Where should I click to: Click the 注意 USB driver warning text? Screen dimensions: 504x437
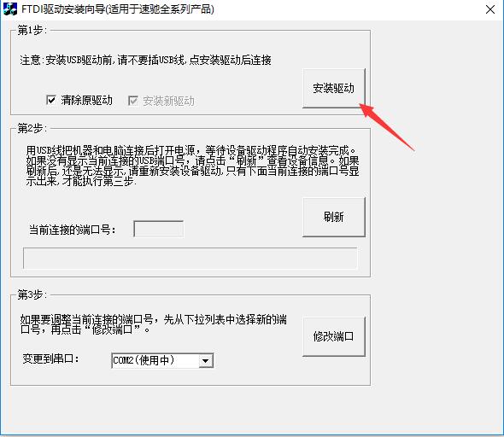pos(145,60)
